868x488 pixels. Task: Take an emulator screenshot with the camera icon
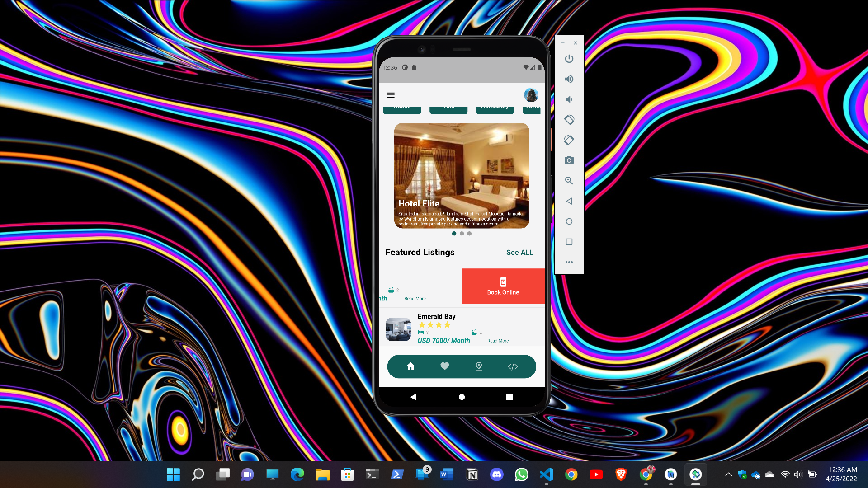point(569,160)
